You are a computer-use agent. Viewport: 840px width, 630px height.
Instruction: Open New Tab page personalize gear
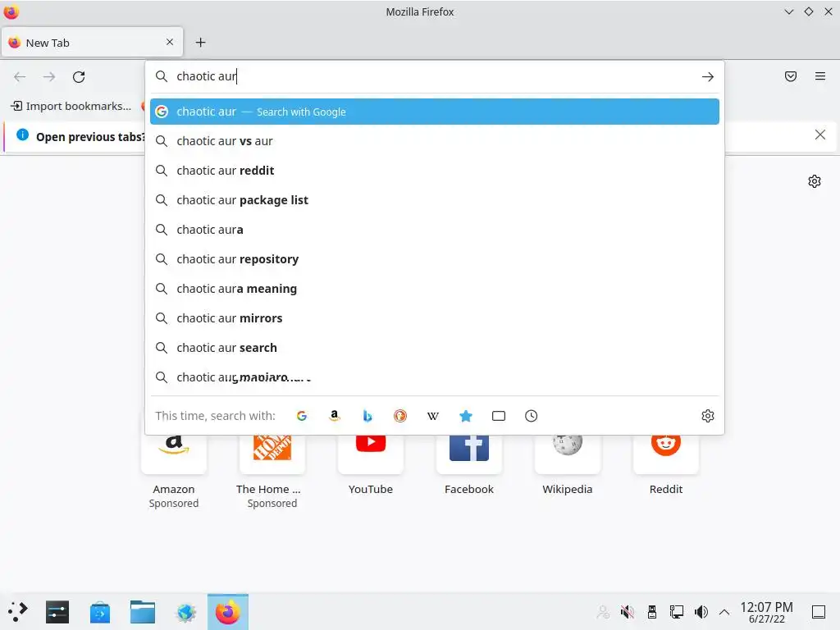click(x=815, y=181)
